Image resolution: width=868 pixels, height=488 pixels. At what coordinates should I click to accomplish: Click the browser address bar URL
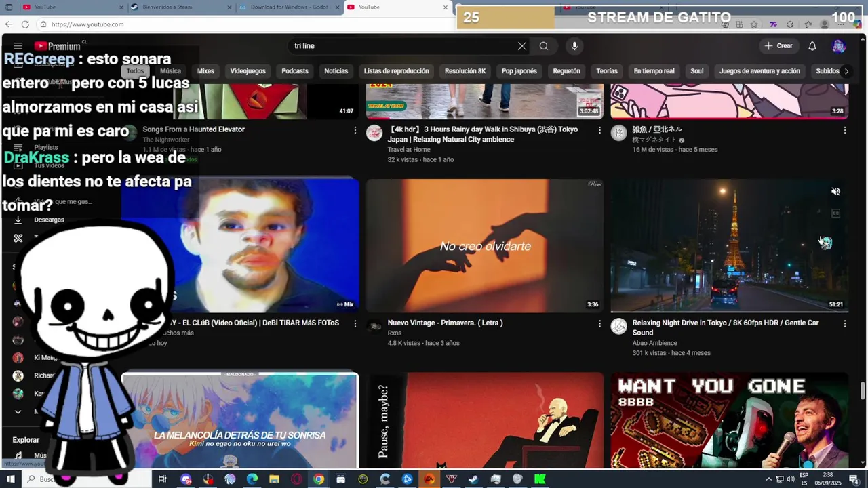(87, 24)
